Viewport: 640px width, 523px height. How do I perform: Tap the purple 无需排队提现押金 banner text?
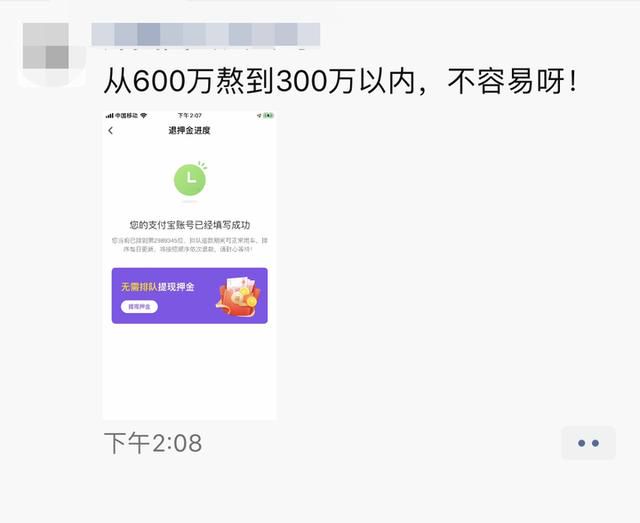pos(157,287)
